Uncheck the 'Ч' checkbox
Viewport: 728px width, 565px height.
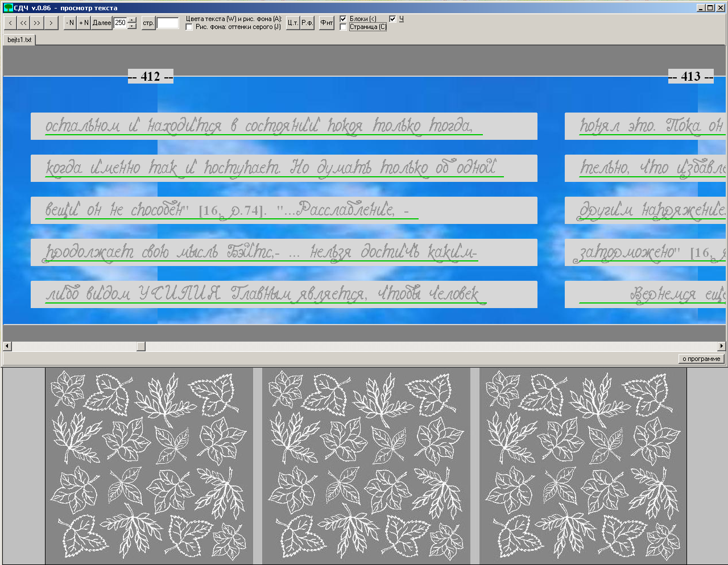point(392,19)
